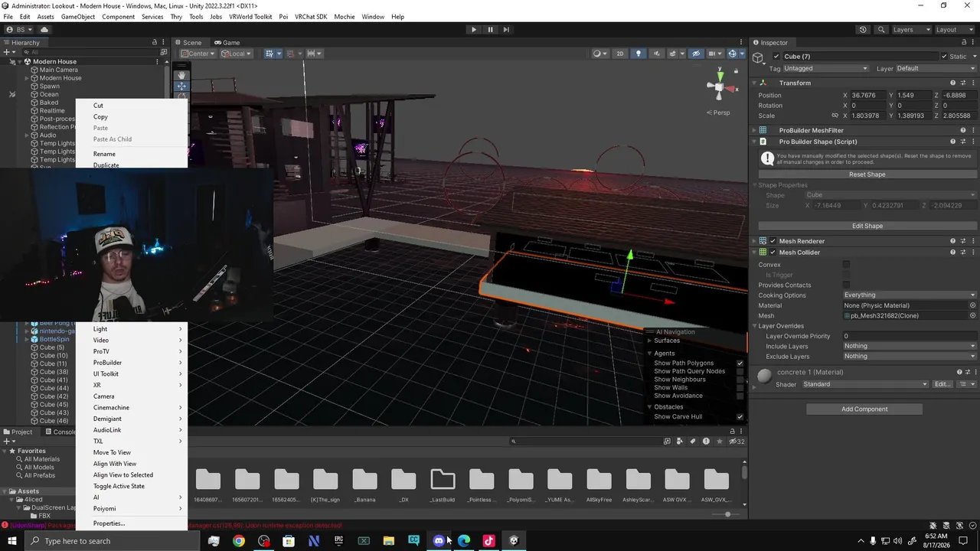
Task: Click the concrete 1 material preview sphere
Action: [x=764, y=376]
